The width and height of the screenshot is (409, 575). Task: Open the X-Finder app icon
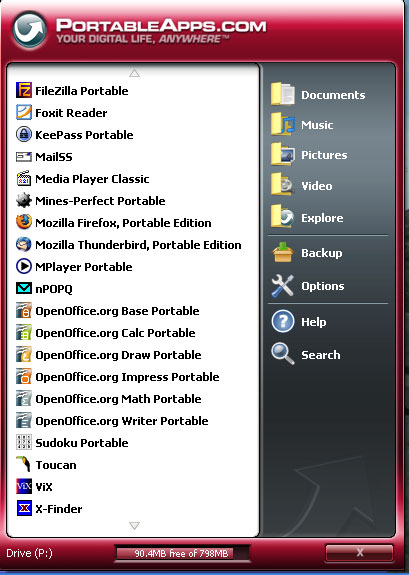[24, 508]
